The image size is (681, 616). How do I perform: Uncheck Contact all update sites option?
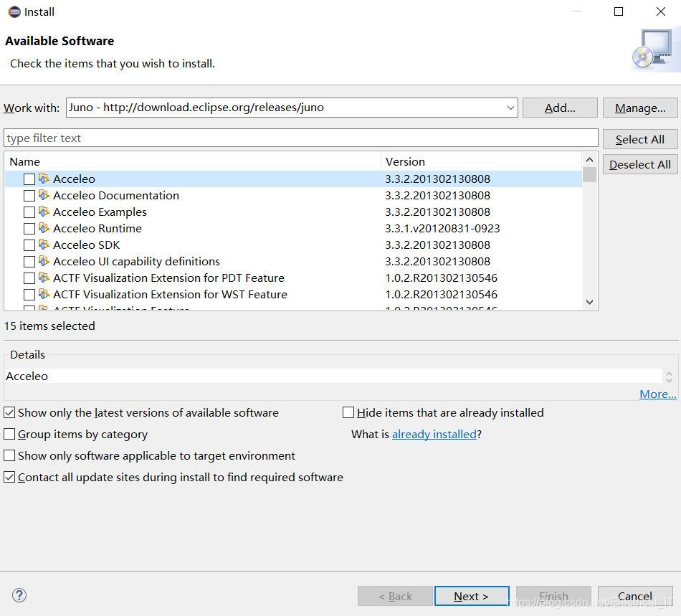click(x=9, y=477)
